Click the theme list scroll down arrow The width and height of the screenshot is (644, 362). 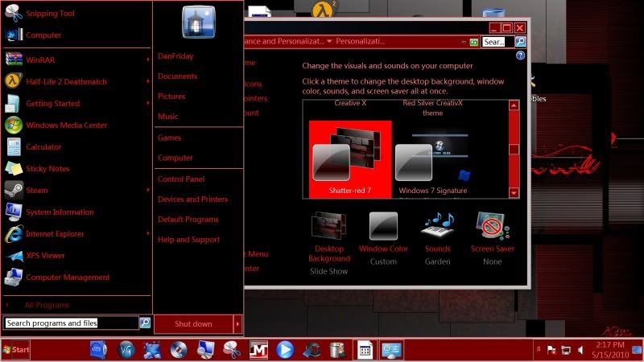tap(514, 192)
